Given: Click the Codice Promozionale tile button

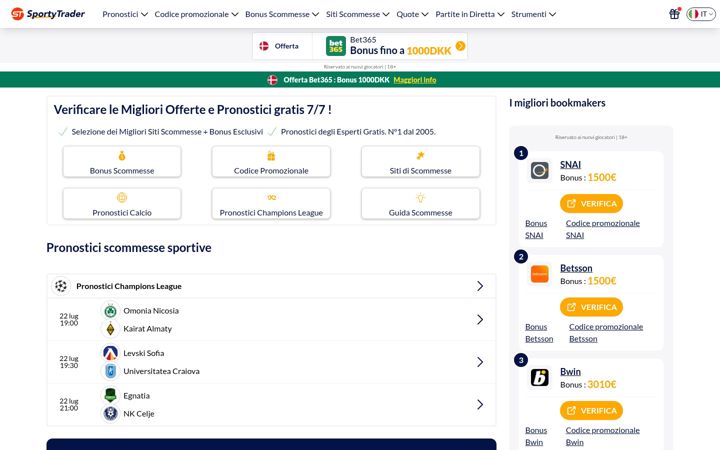Looking at the screenshot, I should [271, 162].
